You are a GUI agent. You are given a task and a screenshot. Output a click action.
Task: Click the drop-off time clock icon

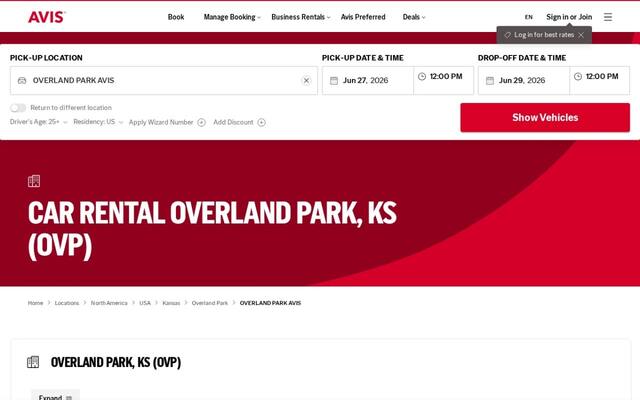[x=578, y=76]
